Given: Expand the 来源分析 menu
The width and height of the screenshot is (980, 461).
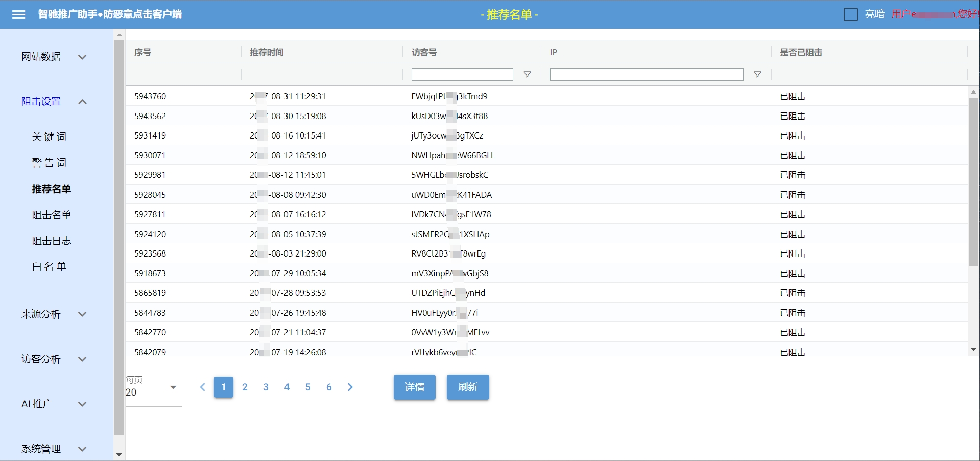Looking at the screenshot, I should [54, 314].
